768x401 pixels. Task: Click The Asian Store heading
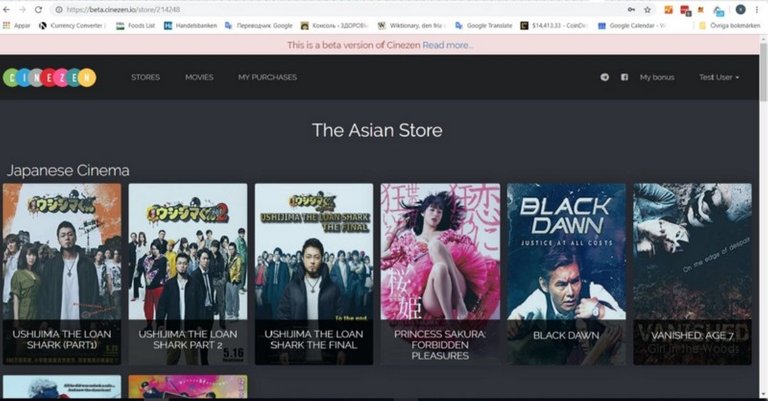[x=377, y=130]
